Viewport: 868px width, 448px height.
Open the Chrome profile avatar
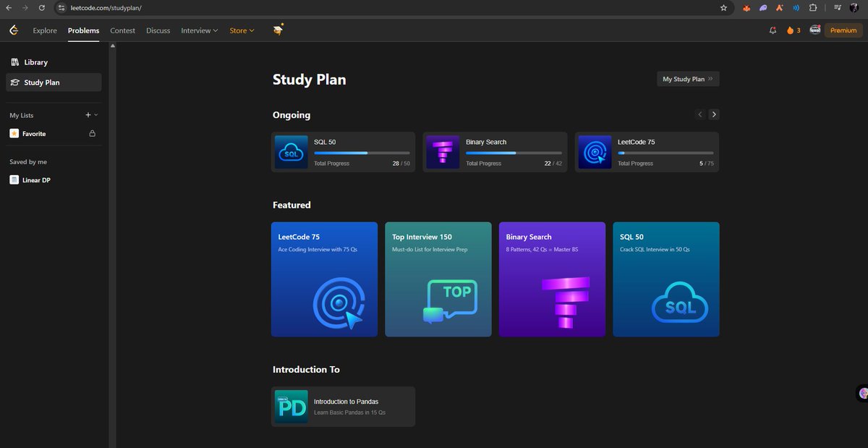point(854,8)
